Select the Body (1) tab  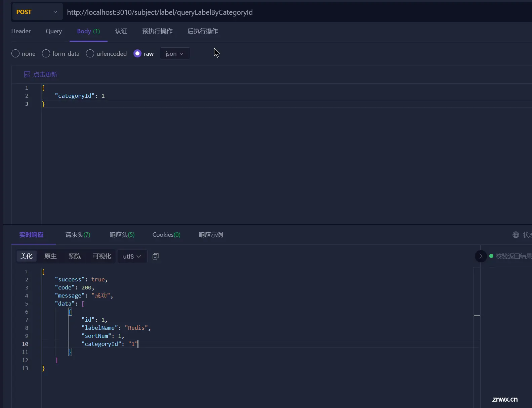[88, 31]
